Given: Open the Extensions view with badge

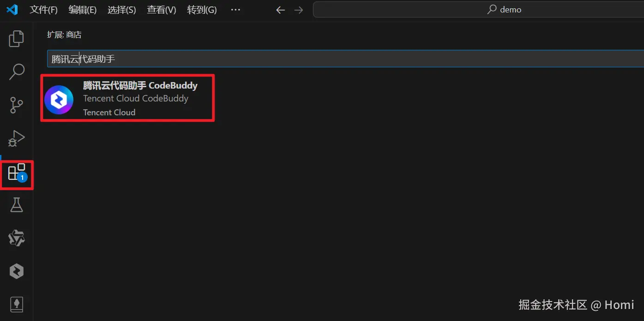Looking at the screenshot, I should pos(17,173).
